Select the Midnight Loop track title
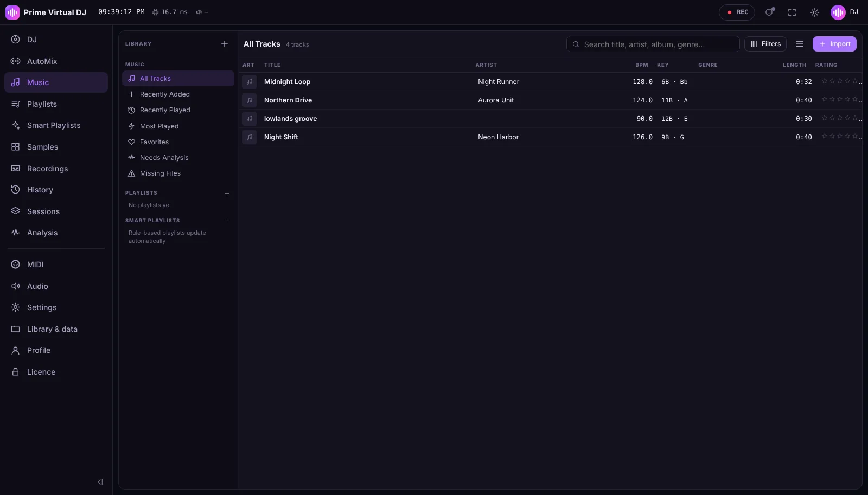Viewport: 868px width, 495px height. point(287,82)
